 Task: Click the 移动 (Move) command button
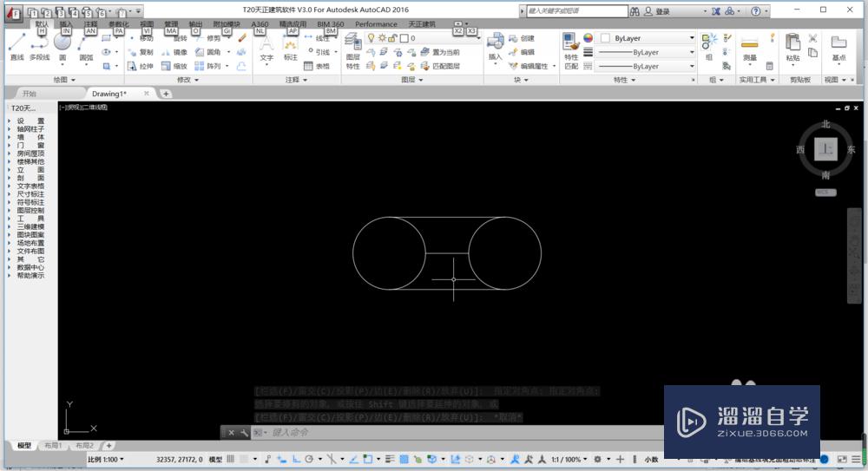tap(139, 39)
